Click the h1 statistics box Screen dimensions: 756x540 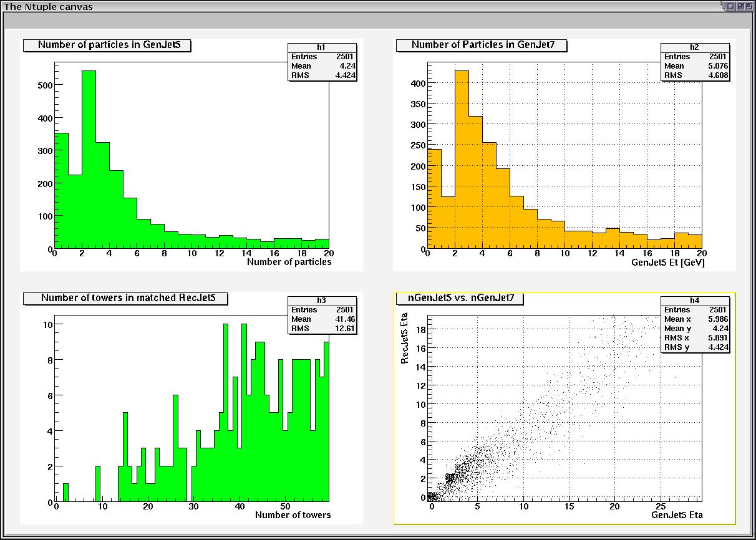click(x=322, y=62)
